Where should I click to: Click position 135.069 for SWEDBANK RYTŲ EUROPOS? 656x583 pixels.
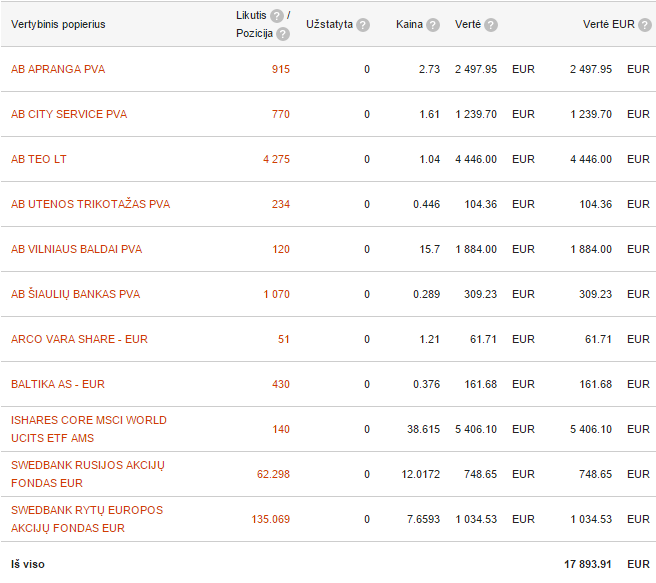271,519
